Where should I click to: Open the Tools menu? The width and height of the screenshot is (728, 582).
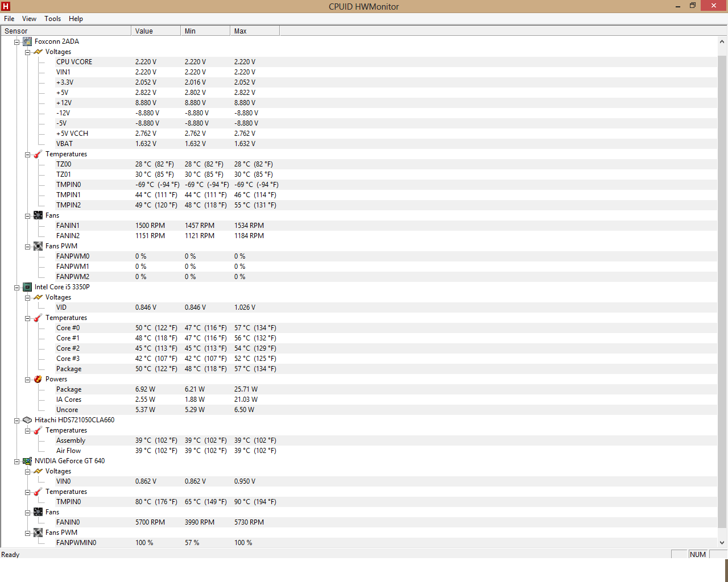(x=52, y=19)
